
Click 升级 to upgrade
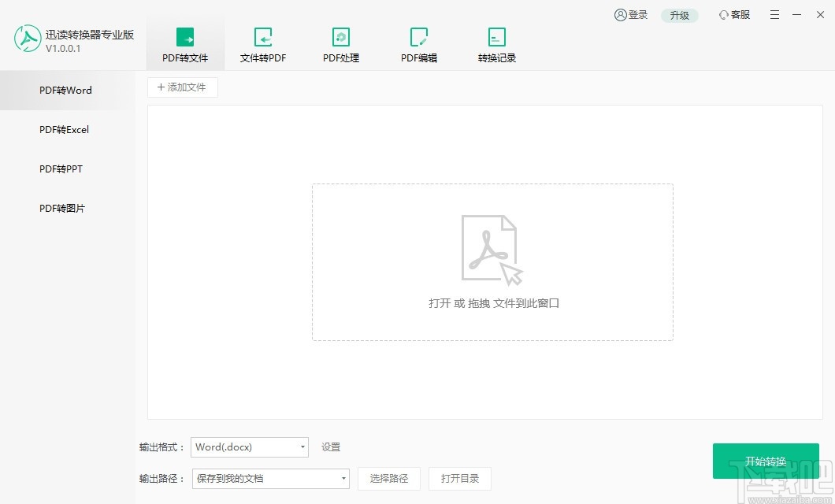click(x=679, y=14)
